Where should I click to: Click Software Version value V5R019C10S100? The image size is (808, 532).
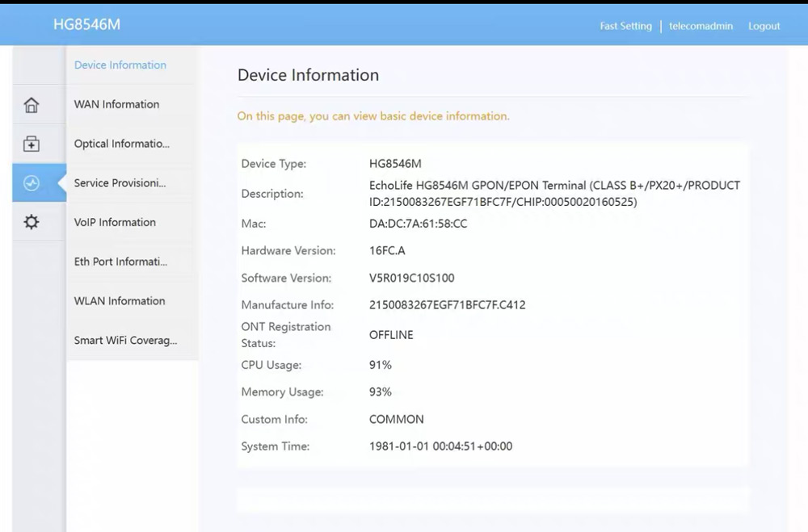click(412, 278)
